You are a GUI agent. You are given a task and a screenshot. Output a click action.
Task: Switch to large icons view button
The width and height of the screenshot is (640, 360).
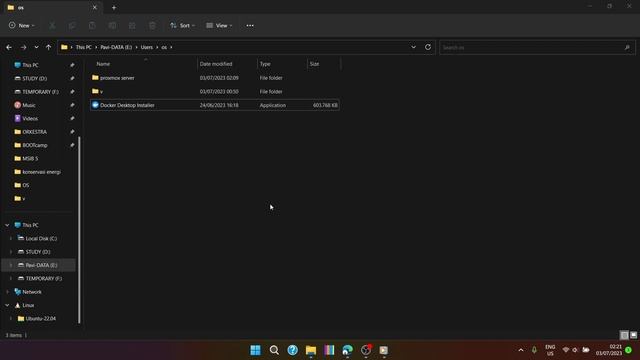point(633,335)
